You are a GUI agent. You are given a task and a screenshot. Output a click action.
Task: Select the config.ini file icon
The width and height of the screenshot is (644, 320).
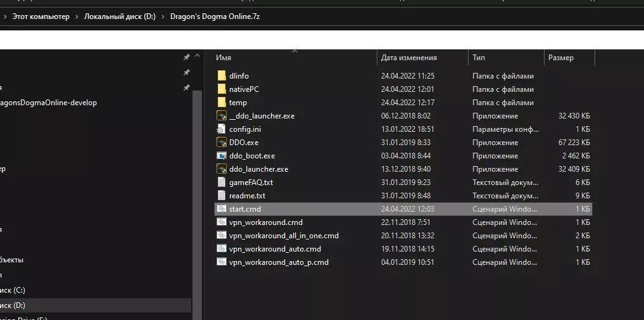pyautogui.click(x=222, y=129)
